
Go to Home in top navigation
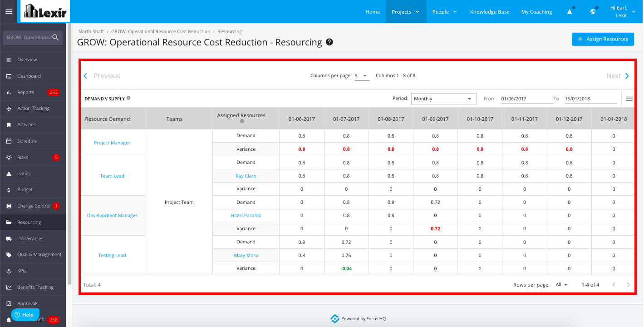[373, 12]
